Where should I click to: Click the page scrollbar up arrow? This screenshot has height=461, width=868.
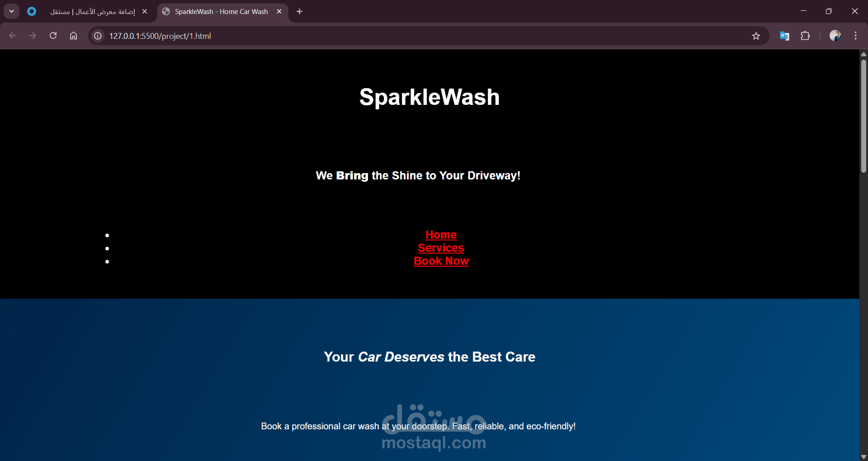[x=863, y=54]
